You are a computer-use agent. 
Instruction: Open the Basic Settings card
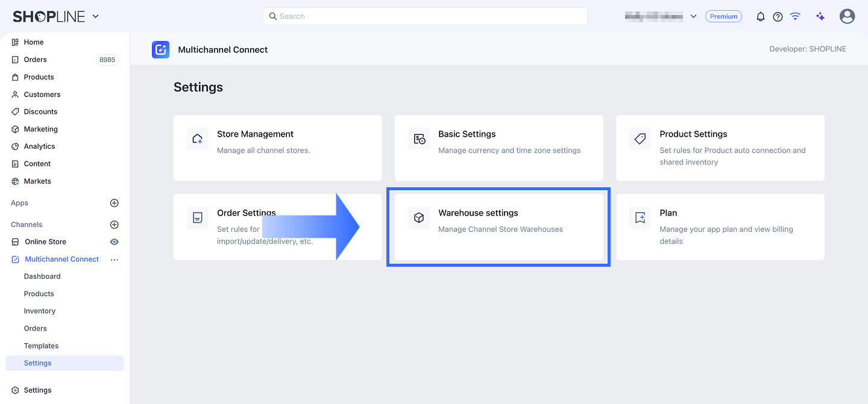(x=499, y=148)
